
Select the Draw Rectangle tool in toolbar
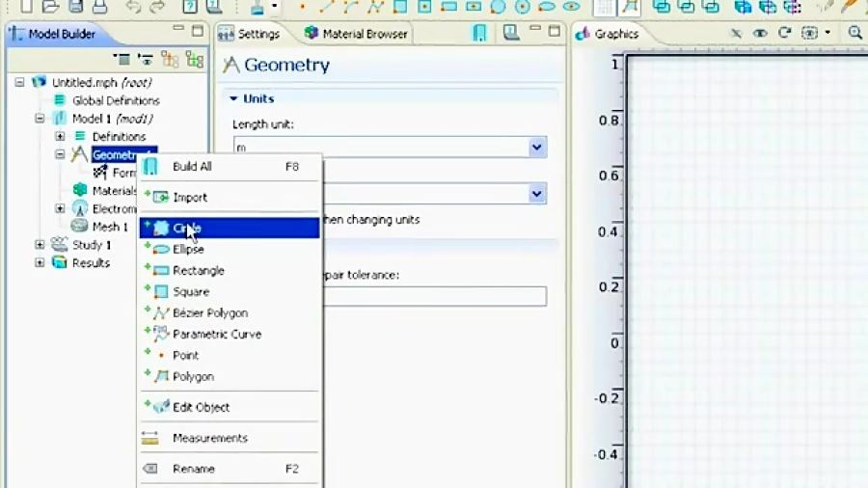point(448,7)
